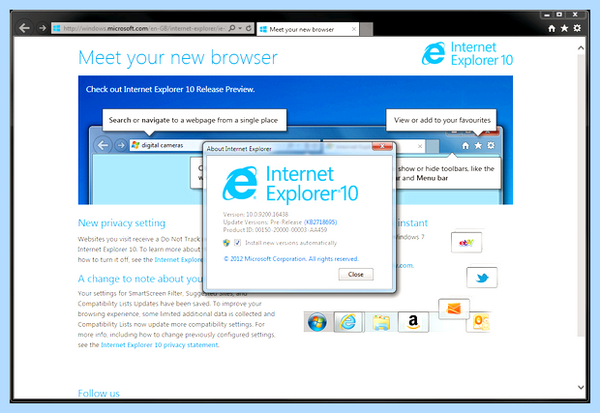Click the browser forward arrow button
Viewport: 600px width, 413px height.
[42, 28]
